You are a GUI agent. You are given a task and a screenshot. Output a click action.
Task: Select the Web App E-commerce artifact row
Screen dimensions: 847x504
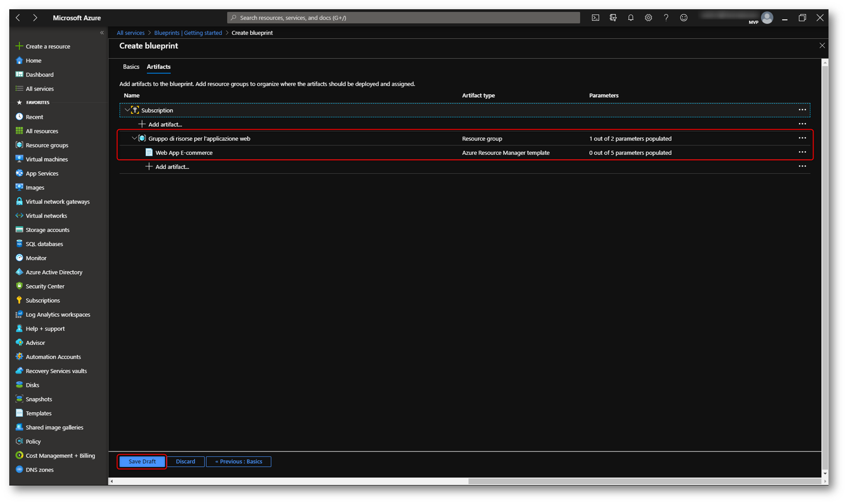tap(465, 152)
